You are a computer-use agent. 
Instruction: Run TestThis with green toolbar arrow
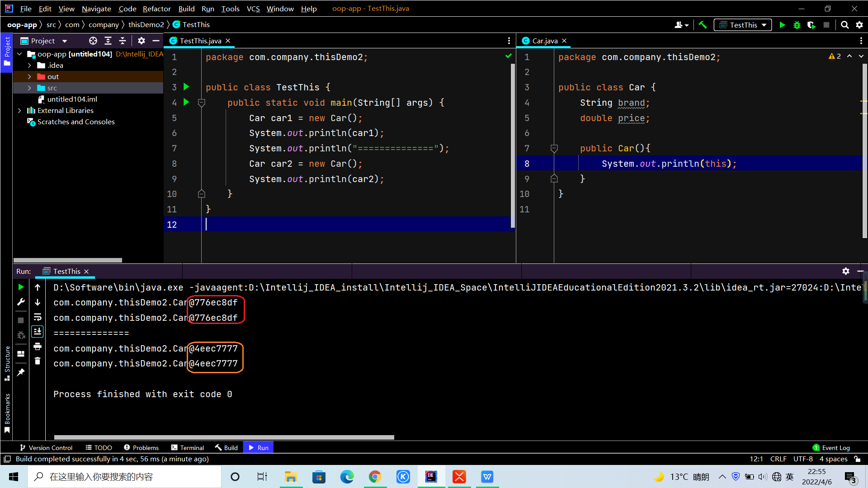783,25
